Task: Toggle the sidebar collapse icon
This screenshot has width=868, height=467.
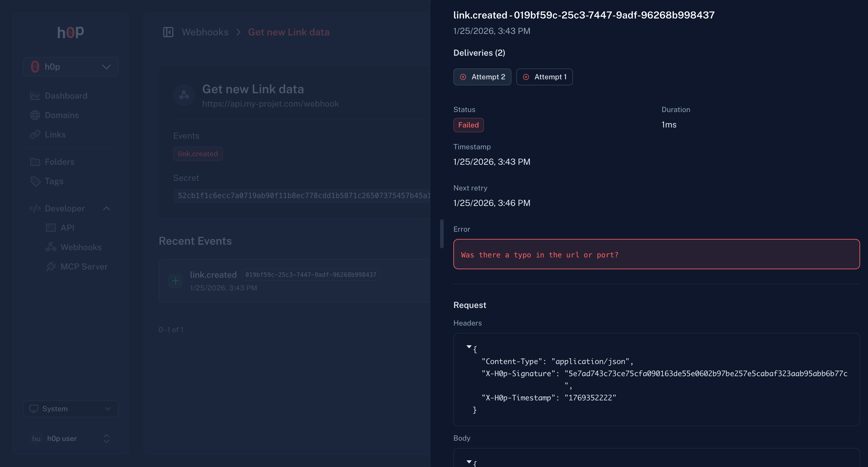Action: (168, 32)
